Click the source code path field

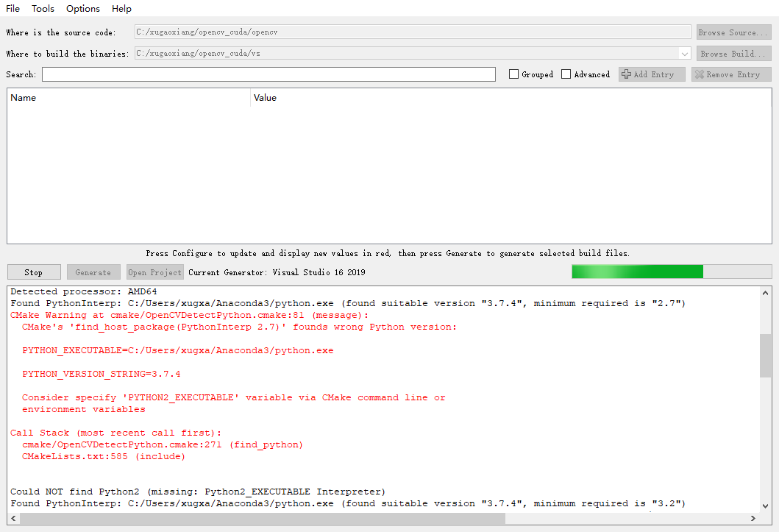click(x=413, y=32)
